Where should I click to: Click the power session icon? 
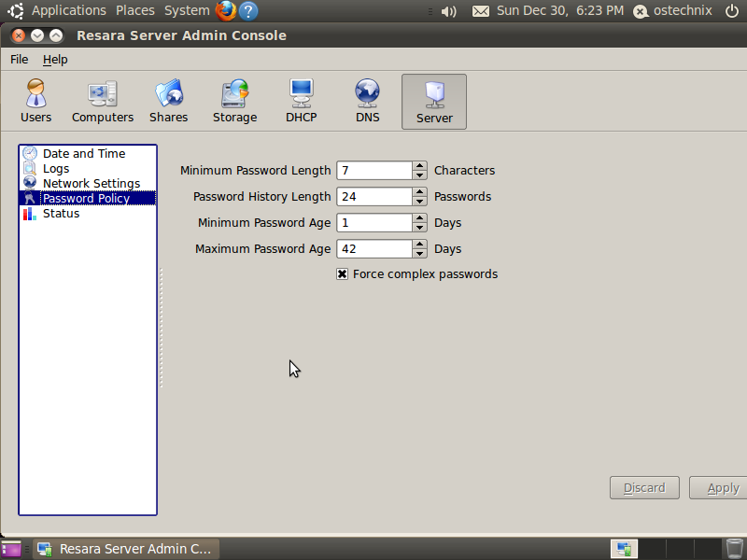[732, 10]
